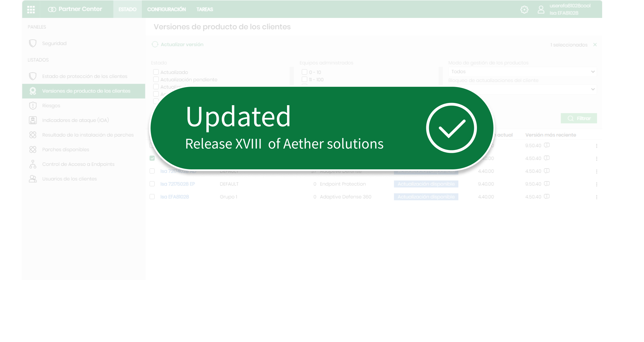Image resolution: width=644 pixels, height=342 pixels.
Task: Open the apps grid launcher icon
Action: pos(31,9)
